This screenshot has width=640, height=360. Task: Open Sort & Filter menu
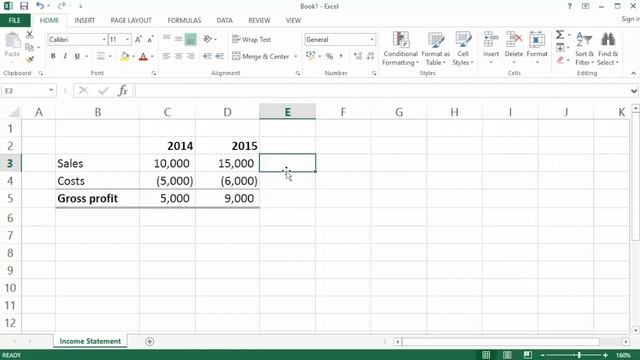point(584,49)
